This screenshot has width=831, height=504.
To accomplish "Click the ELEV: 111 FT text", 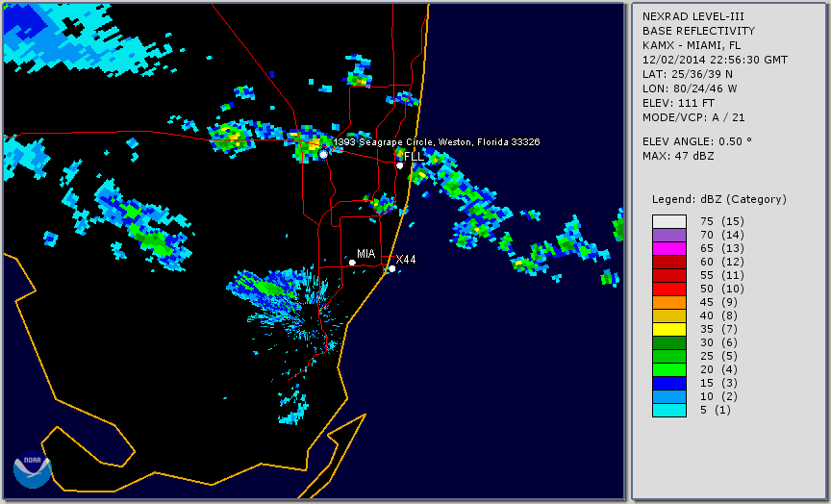I will [678, 103].
